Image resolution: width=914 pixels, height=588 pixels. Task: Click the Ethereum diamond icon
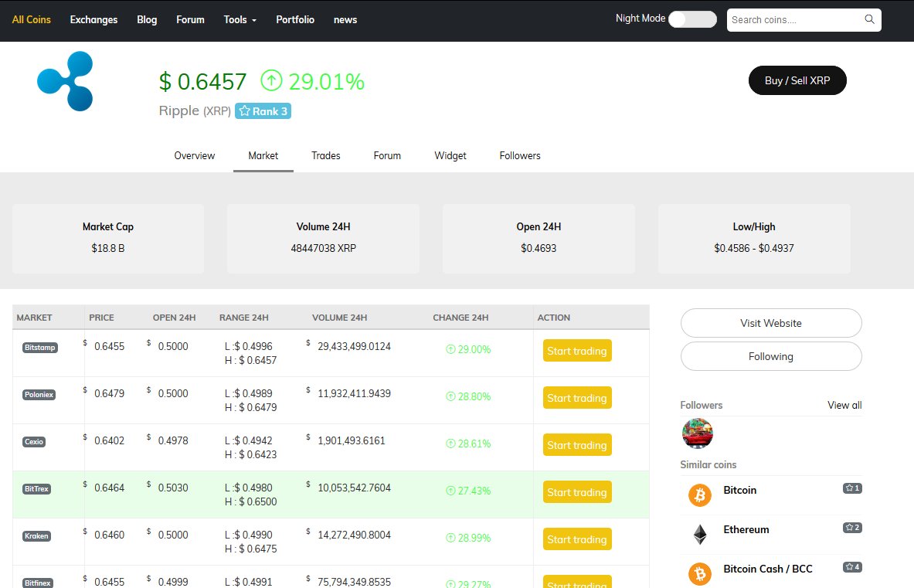699,535
